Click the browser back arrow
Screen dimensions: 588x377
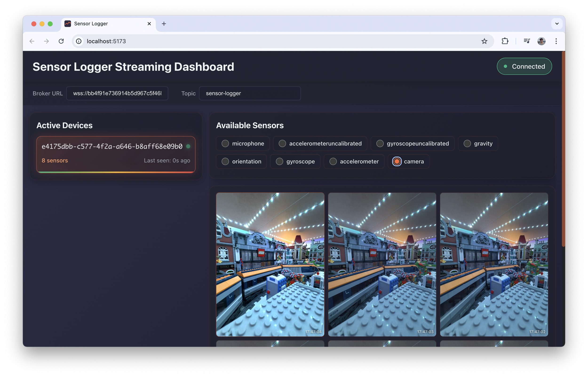(x=32, y=41)
